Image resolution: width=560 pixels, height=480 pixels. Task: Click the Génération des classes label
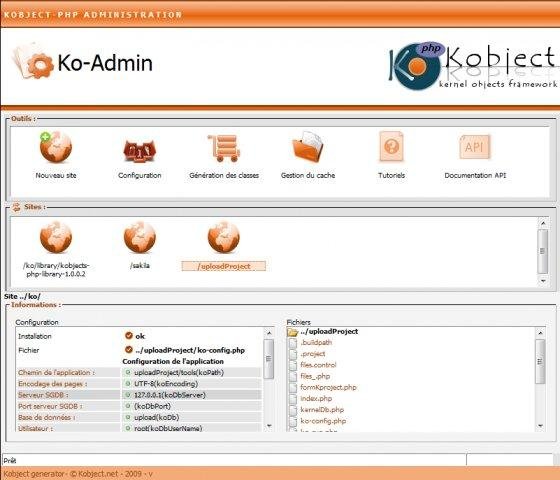(224, 175)
